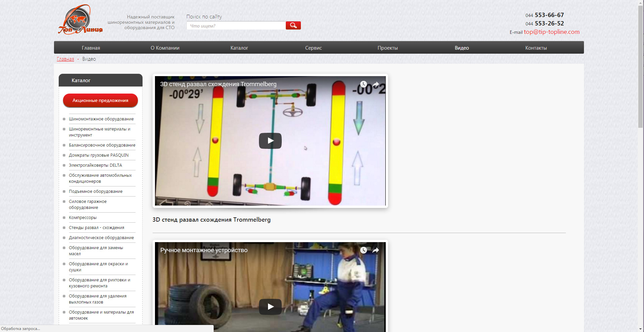Play the 3D стенд развал схождения video

[270, 141]
